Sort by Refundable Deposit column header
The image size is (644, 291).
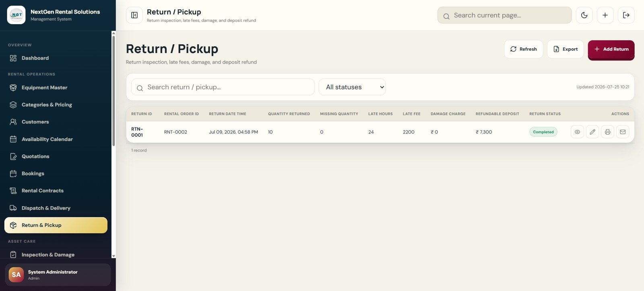coord(497,114)
